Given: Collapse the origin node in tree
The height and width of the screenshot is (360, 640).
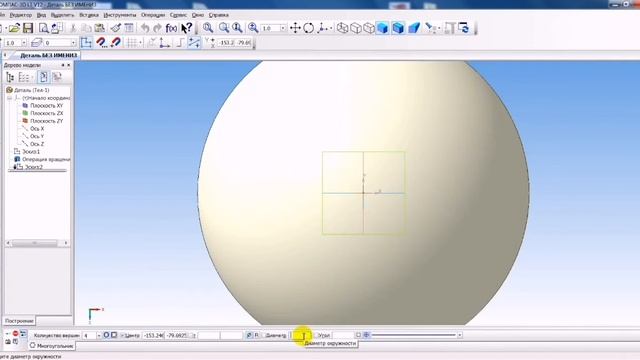Looking at the screenshot, I should 9,98.
